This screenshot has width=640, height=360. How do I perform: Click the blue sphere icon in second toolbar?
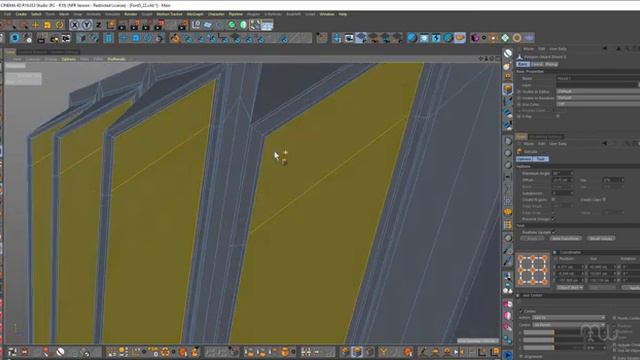click(x=412, y=38)
